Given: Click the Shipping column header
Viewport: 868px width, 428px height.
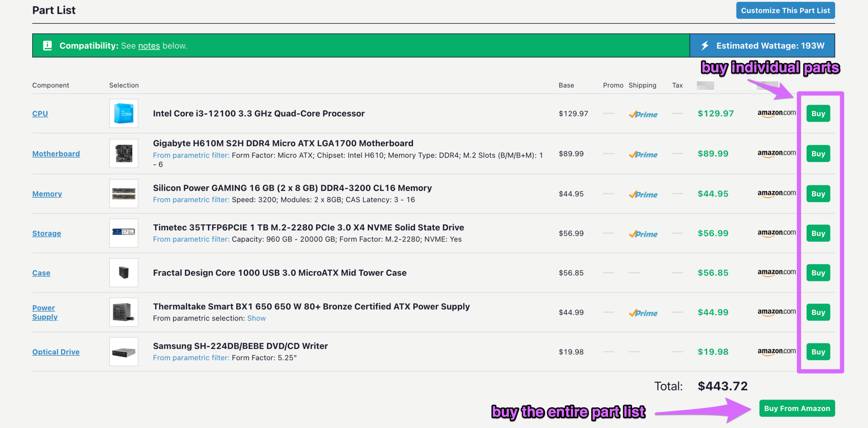Looking at the screenshot, I should [x=642, y=85].
